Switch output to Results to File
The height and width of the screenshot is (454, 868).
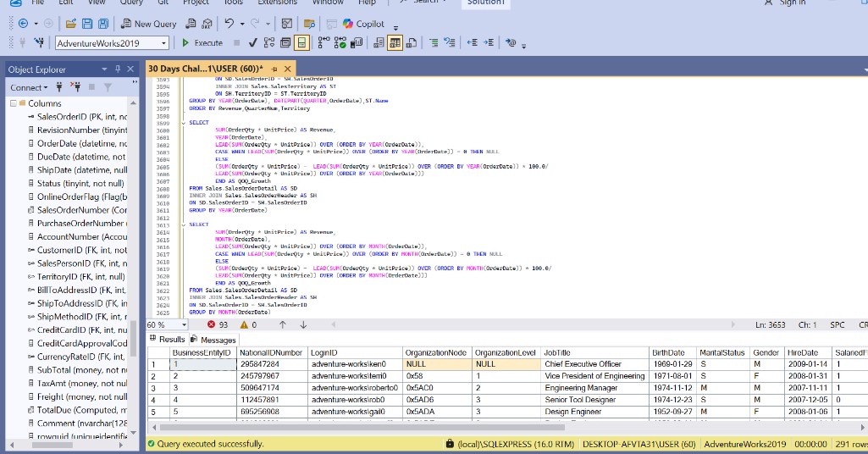(412, 42)
